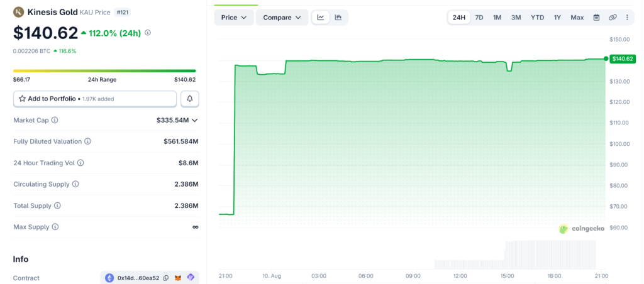
Task: Select the 24H time range
Action: pos(458,17)
